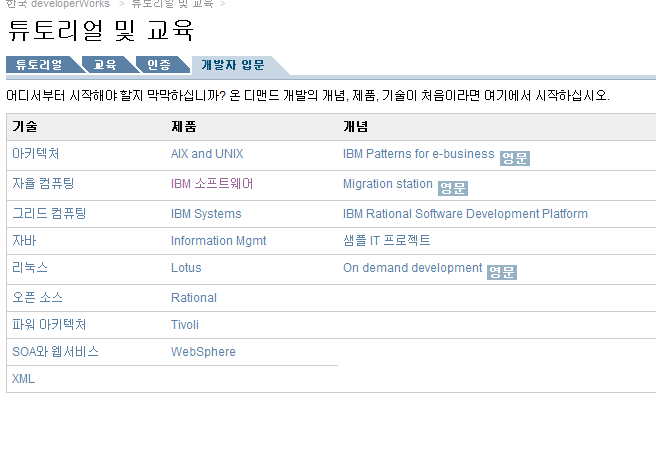This screenshot has width=656, height=450.
Task: Open the 자율 컴퓨팅 link
Action: (x=43, y=184)
